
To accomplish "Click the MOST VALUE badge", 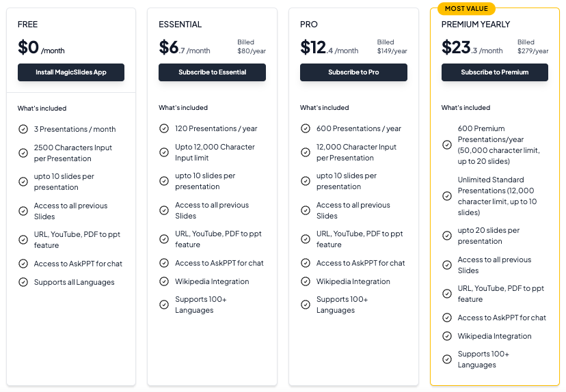I will click(466, 9).
